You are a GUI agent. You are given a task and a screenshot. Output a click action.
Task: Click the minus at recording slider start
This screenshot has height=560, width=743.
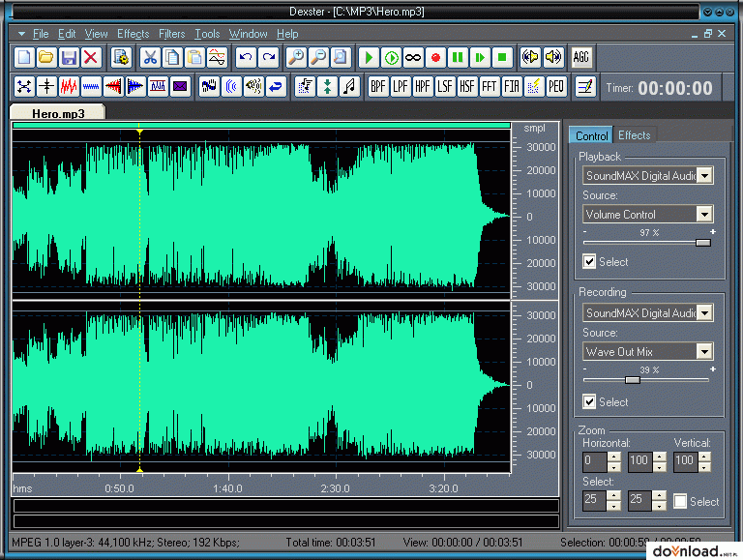584,368
